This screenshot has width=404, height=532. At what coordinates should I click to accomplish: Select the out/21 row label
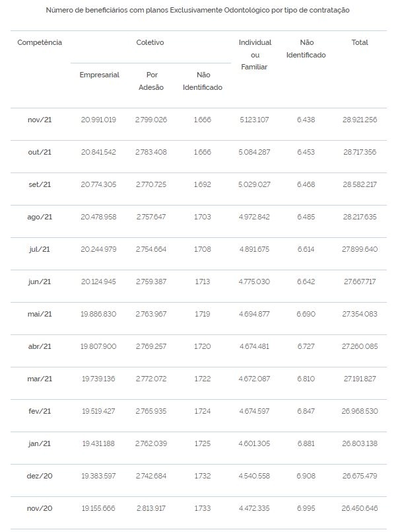pyautogui.click(x=40, y=152)
